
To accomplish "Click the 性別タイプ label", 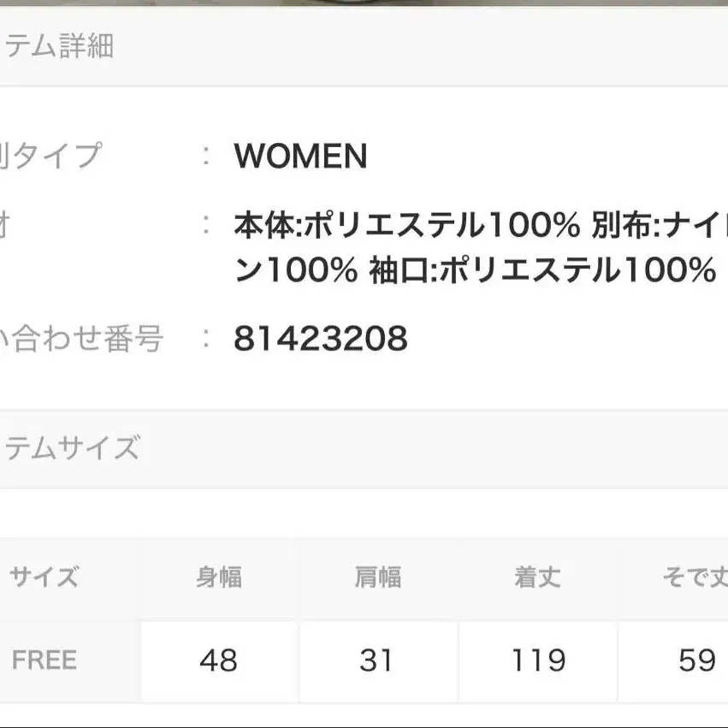I will tap(50, 157).
